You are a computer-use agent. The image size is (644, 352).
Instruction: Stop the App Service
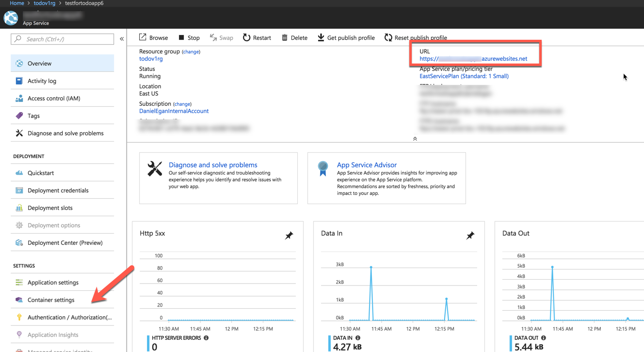[189, 38]
